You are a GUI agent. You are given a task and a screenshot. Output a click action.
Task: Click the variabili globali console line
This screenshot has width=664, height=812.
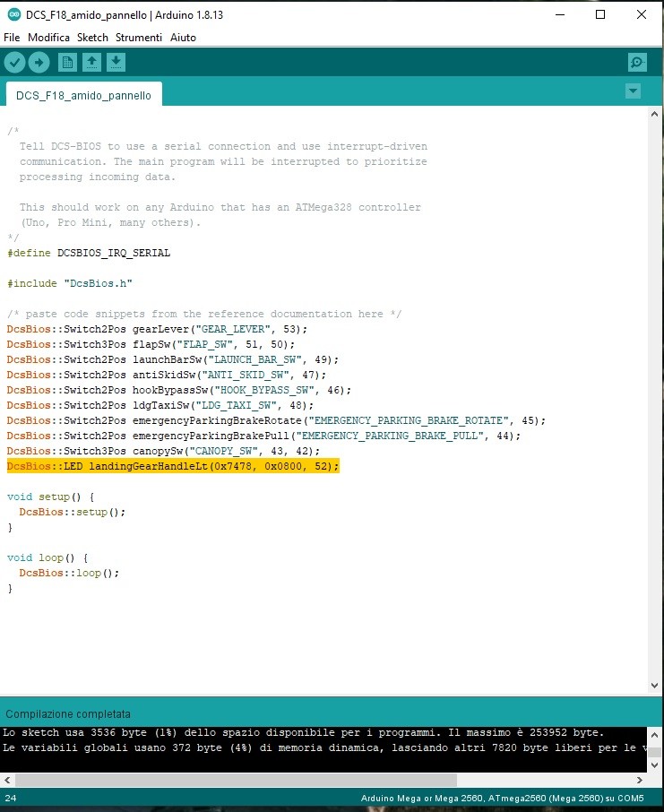pyautogui.click(x=324, y=747)
